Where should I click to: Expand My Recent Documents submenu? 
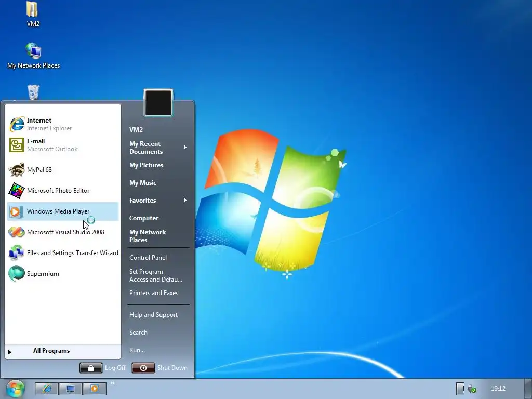(x=158, y=148)
